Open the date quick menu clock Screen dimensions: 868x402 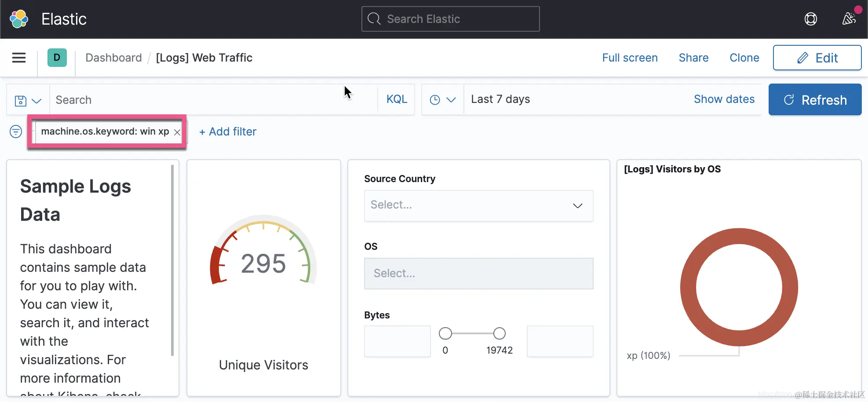coord(442,100)
